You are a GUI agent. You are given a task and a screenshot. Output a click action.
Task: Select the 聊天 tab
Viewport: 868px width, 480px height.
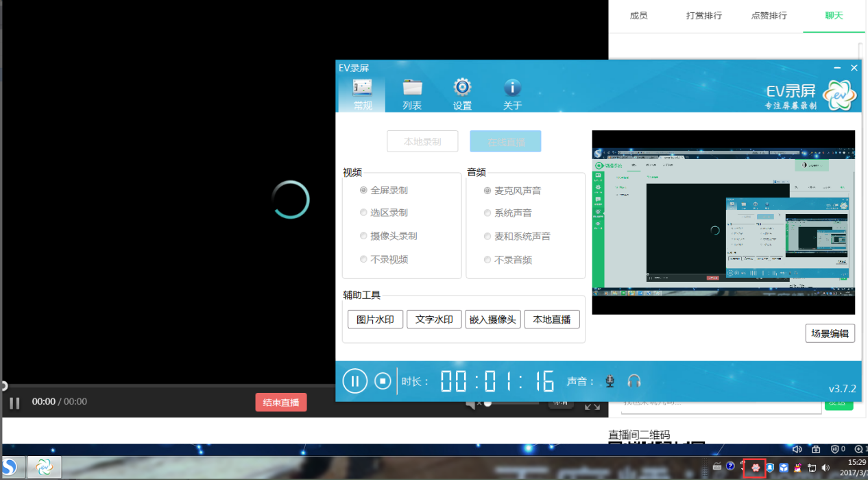pos(834,16)
